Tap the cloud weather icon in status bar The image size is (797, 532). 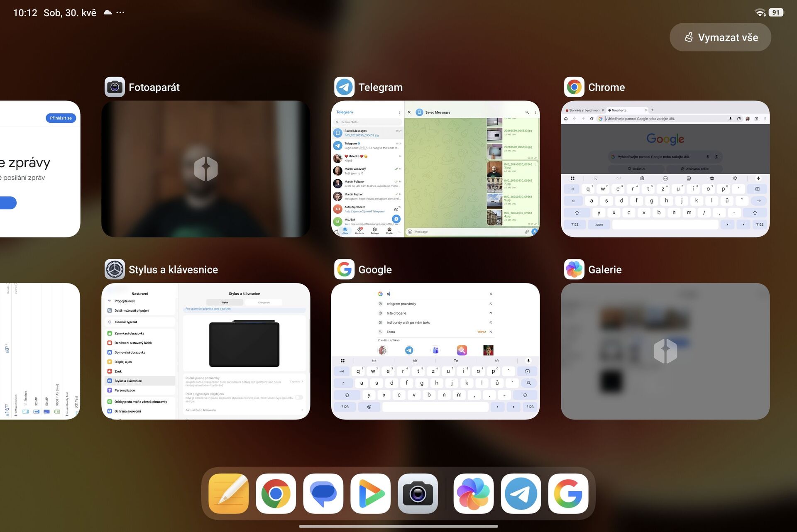(108, 12)
